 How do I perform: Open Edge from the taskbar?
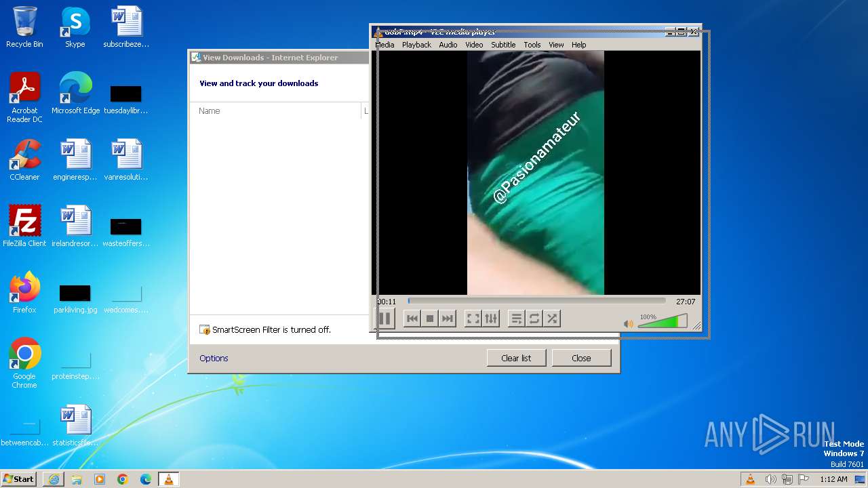click(x=146, y=479)
